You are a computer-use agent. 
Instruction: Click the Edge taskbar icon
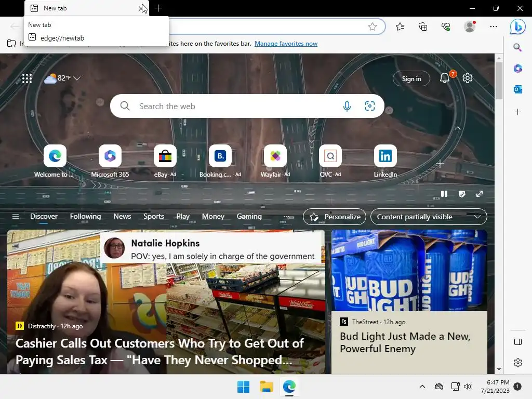[289, 387]
